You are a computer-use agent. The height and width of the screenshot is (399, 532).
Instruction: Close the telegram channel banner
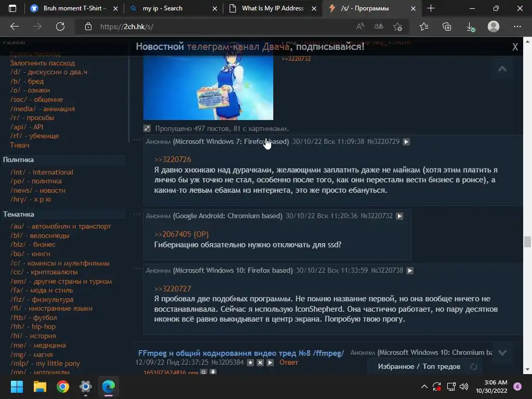pyautogui.click(x=515, y=47)
